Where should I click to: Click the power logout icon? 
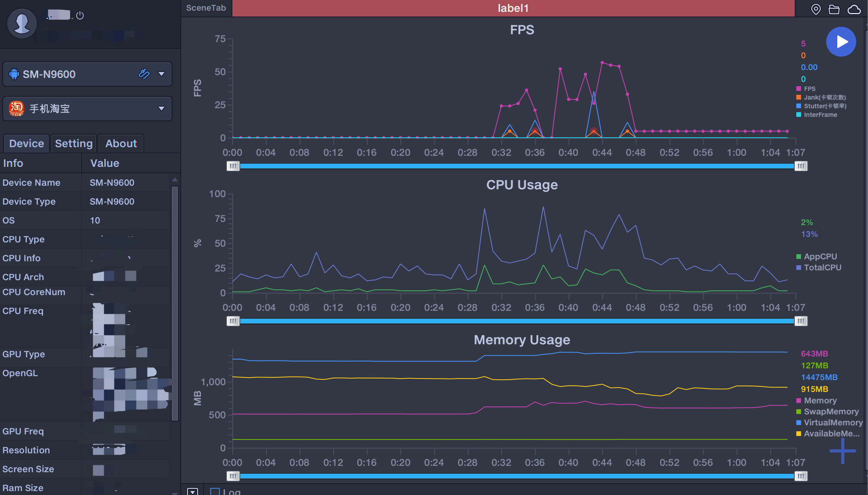[80, 15]
